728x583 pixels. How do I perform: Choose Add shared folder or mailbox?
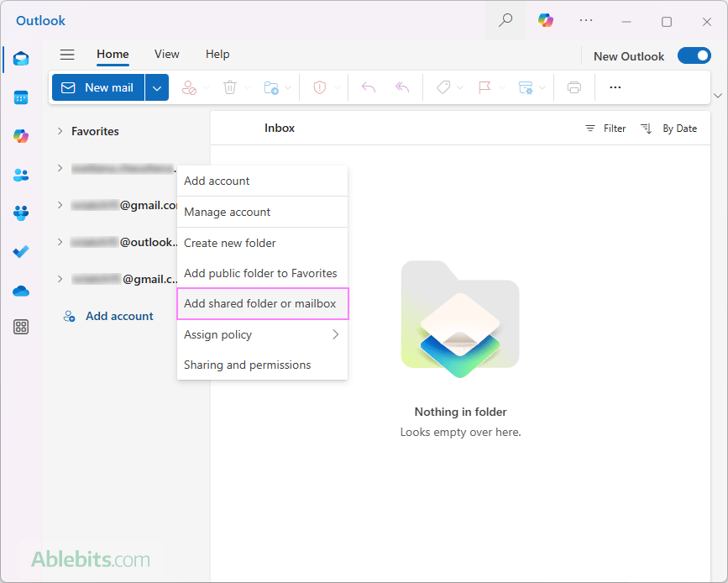pos(262,303)
